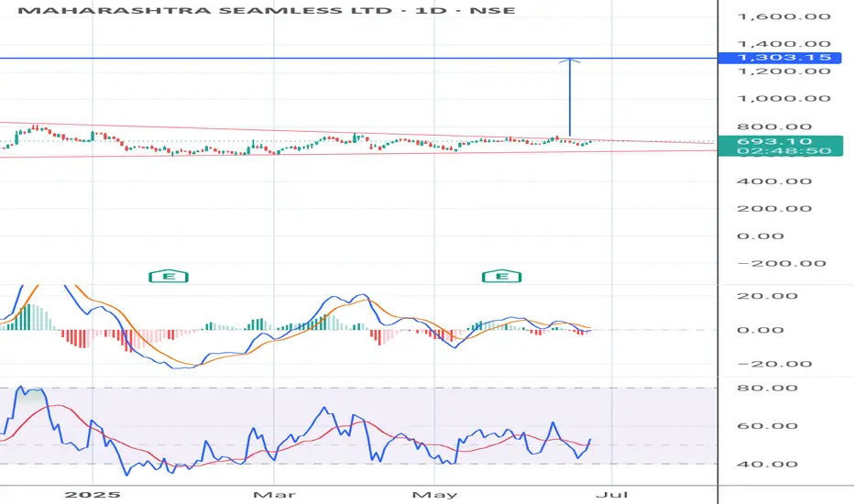Screen dimensions: 854x504
Task: Click the MACD −20.00 scale label
Action: point(774,364)
